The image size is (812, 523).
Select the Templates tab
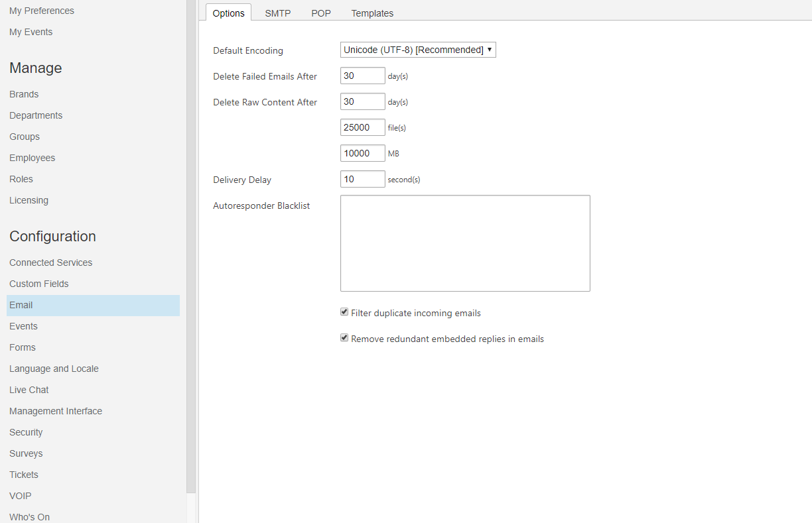(x=372, y=13)
